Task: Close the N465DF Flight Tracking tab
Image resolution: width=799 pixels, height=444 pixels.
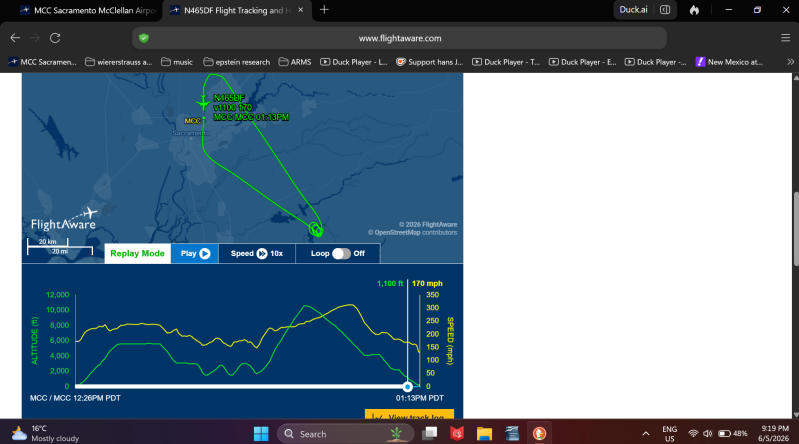Action: click(301, 10)
